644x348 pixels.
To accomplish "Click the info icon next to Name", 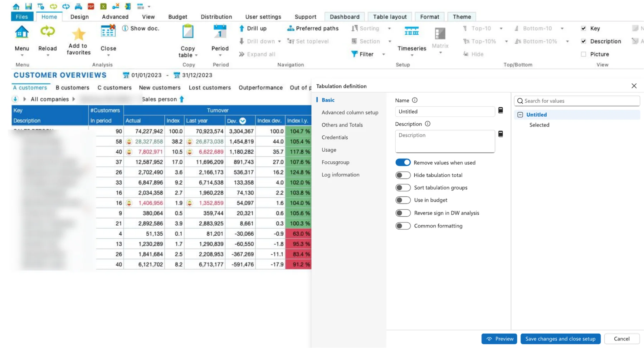I will (415, 100).
